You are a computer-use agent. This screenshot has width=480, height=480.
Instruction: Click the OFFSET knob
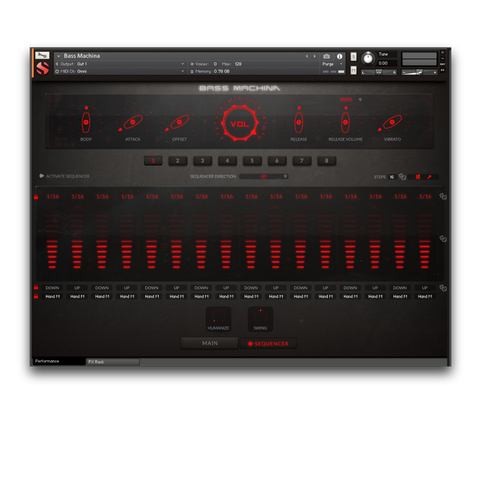[x=179, y=122]
